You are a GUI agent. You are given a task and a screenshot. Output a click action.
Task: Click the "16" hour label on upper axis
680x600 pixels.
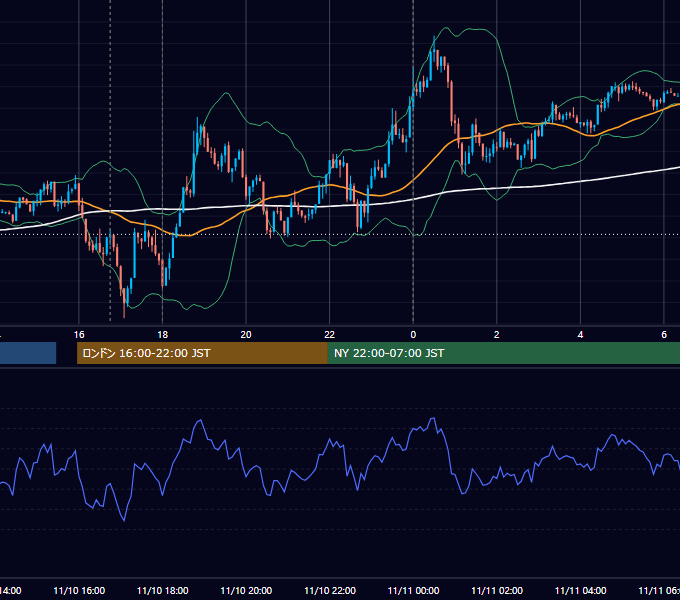(79, 335)
